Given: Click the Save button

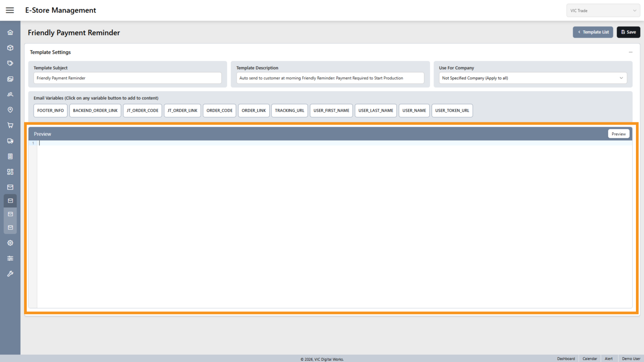Looking at the screenshot, I should tap(628, 32).
